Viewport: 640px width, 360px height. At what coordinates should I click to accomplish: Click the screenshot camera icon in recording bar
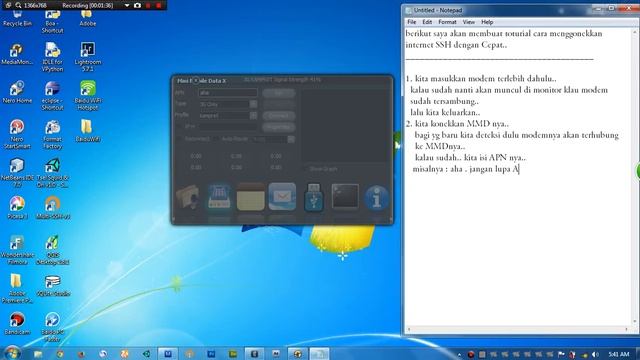138,5
